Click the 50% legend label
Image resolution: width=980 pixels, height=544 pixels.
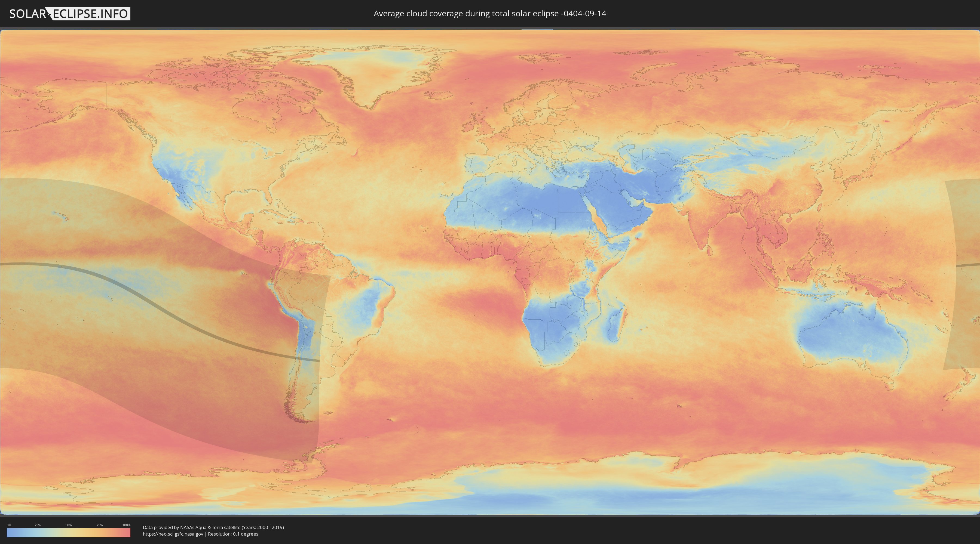(x=69, y=525)
